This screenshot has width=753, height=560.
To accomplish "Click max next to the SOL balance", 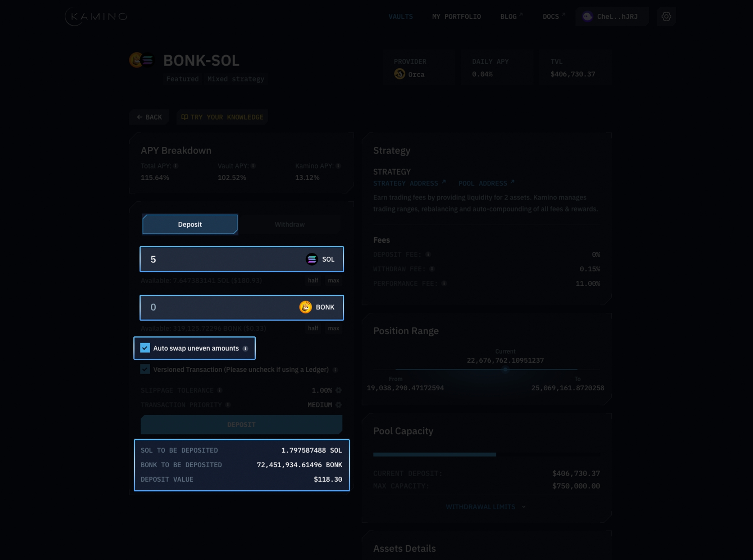I will point(333,280).
